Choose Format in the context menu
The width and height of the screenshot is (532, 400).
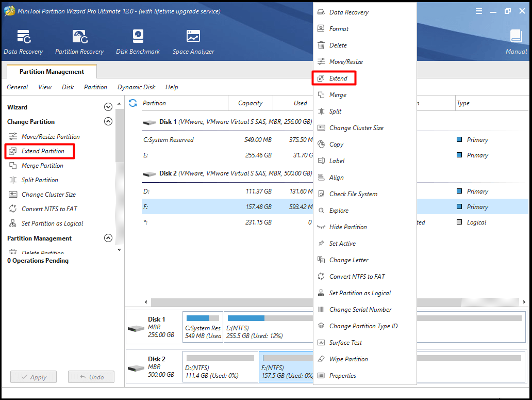tap(365, 29)
